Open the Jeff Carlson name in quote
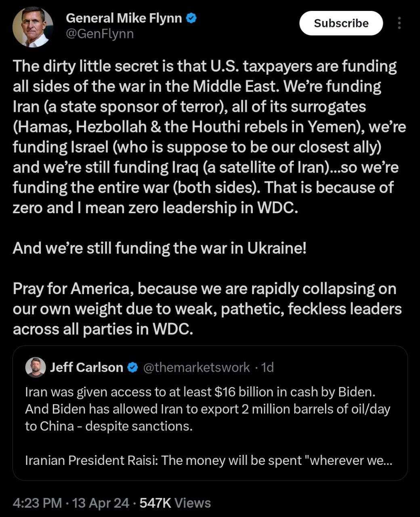Screen dimensions: 420x517 (87, 367)
